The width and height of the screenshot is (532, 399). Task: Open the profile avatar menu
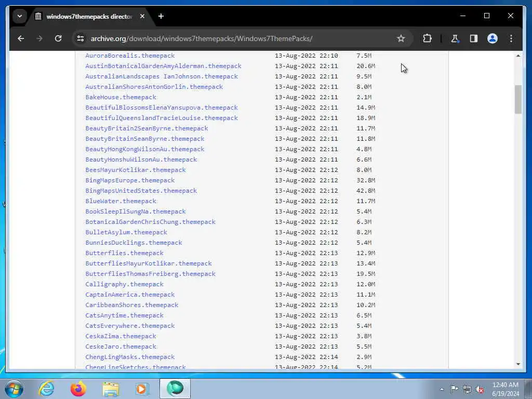493,38
